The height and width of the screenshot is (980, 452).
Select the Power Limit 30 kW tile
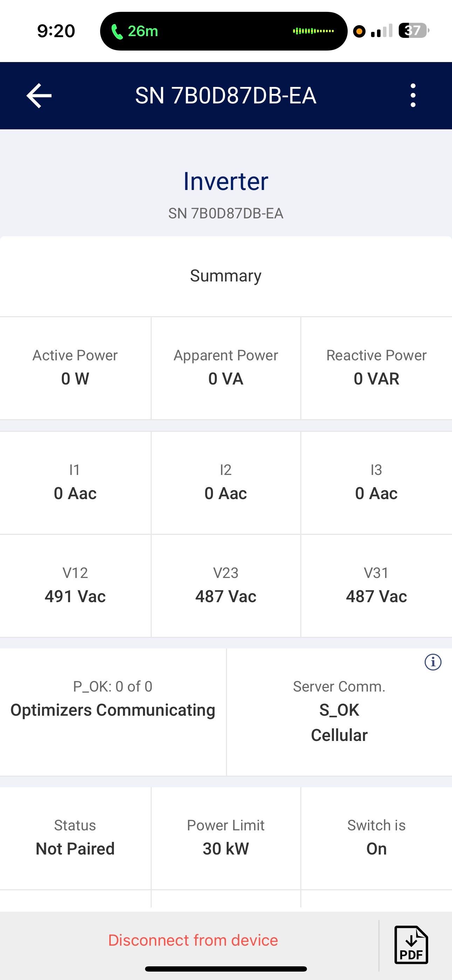point(226,838)
